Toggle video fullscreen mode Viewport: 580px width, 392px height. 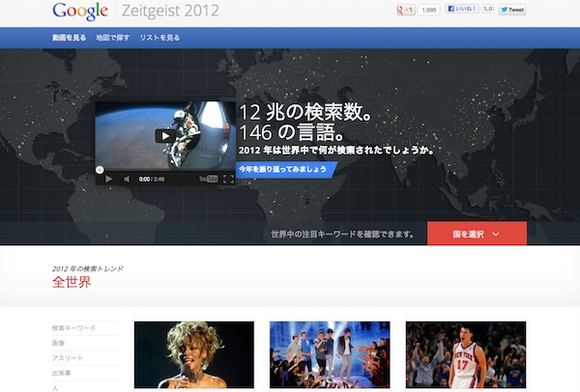(x=229, y=179)
